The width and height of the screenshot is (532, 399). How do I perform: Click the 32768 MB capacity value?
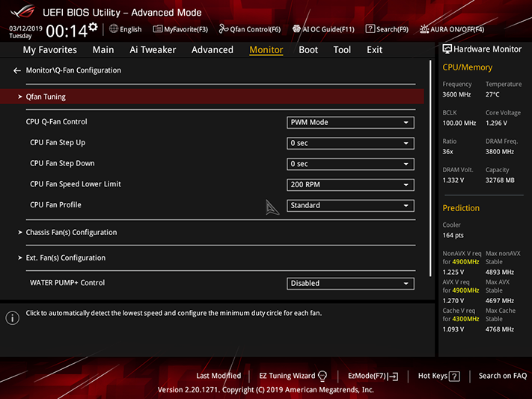pyautogui.click(x=500, y=180)
